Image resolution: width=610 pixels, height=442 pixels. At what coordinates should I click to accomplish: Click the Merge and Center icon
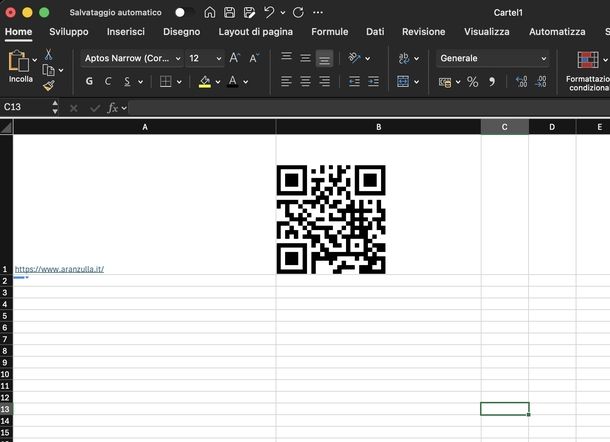(x=403, y=81)
